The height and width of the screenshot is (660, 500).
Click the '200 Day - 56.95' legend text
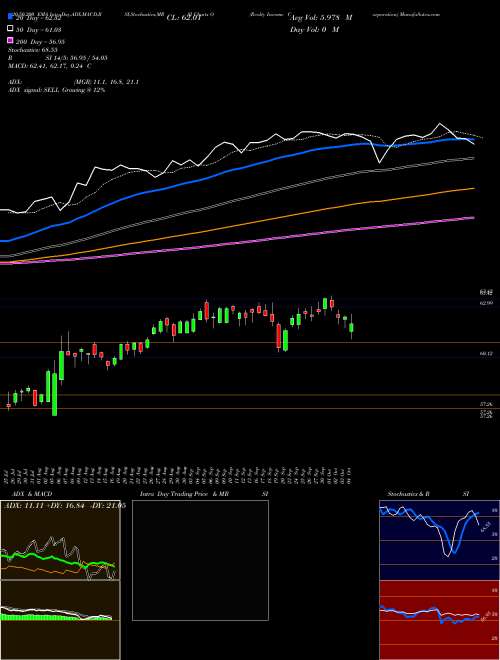coord(41,41)
